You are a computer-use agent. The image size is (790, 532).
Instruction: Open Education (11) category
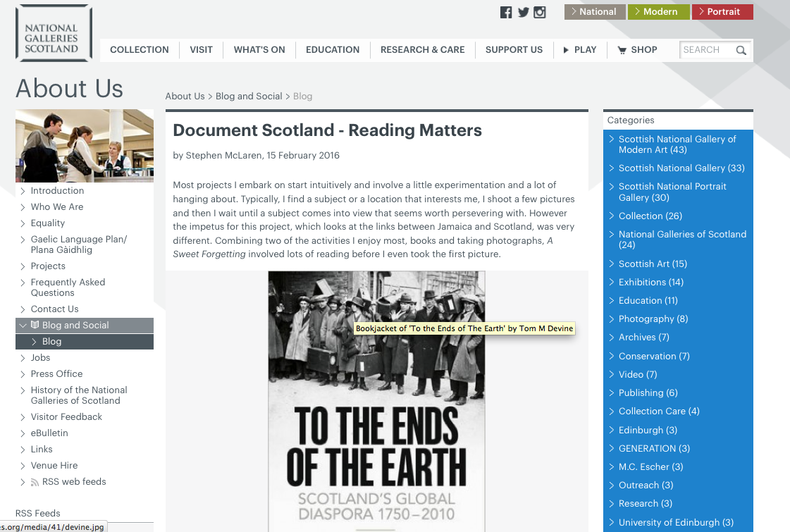coord(648,301)
